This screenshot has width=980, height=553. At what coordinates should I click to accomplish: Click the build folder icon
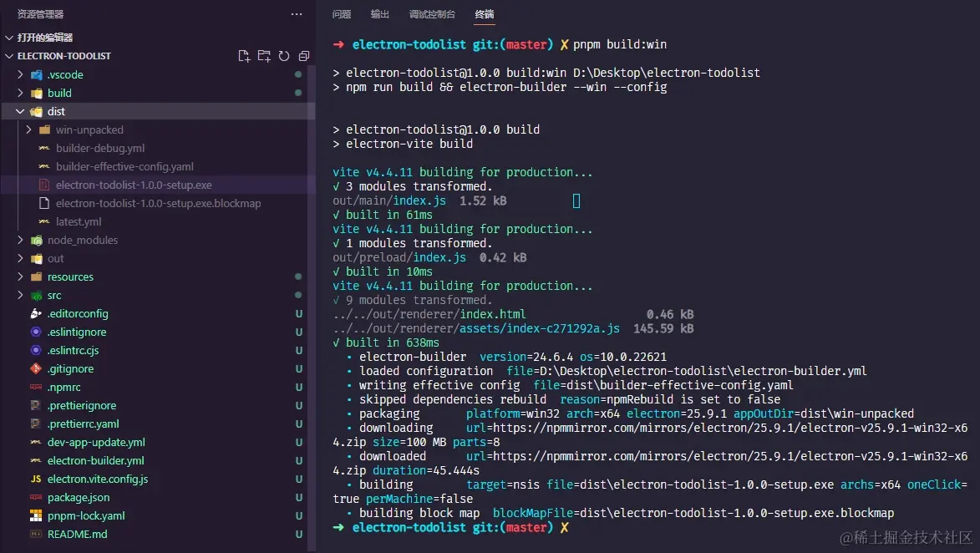click(x=36, y=93)
